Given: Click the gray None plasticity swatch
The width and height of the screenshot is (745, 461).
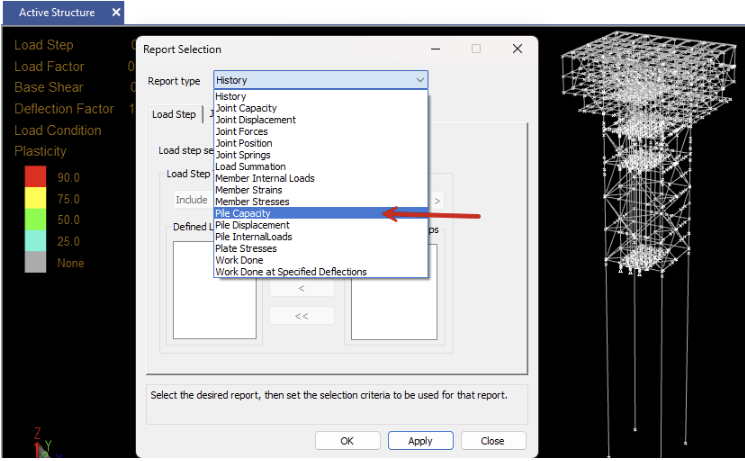Looking at the screenshot, I should click(35, 262).
